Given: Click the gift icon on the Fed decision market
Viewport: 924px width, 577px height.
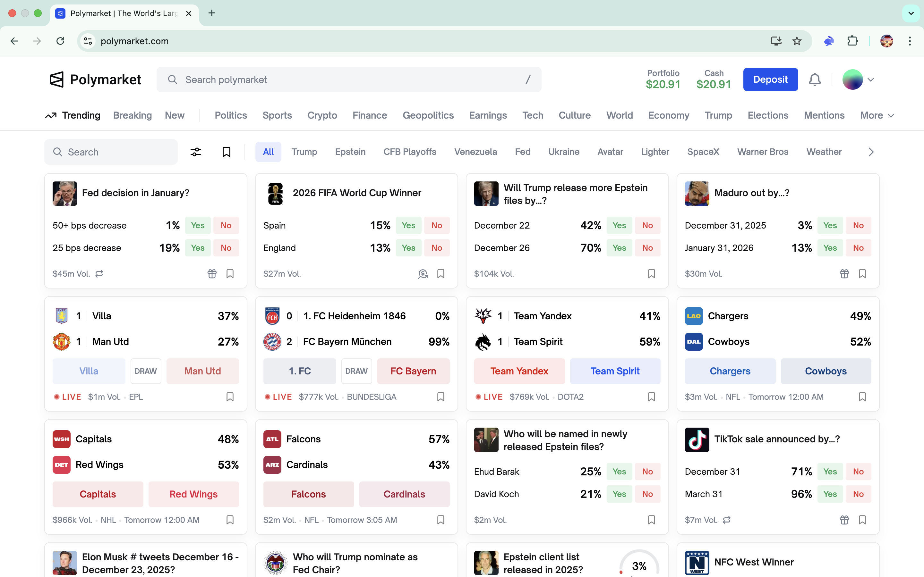Looking at the screenshot, I should (212, 274).
